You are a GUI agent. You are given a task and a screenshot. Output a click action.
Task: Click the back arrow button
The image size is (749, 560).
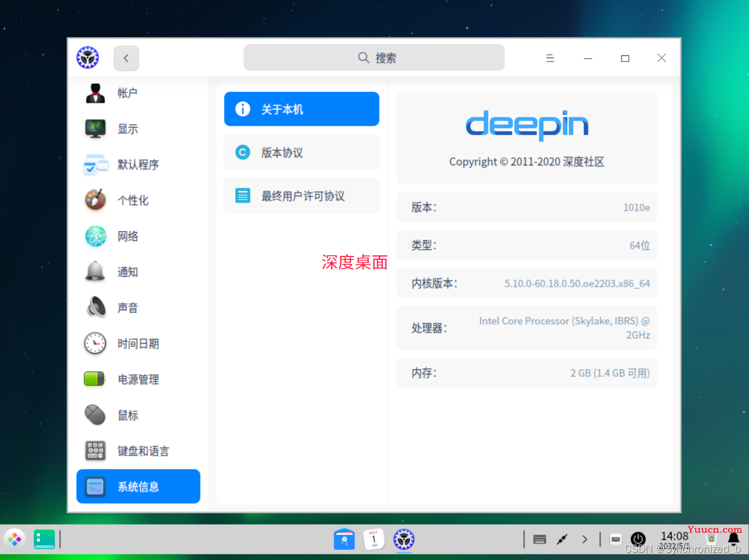point(126,58)
